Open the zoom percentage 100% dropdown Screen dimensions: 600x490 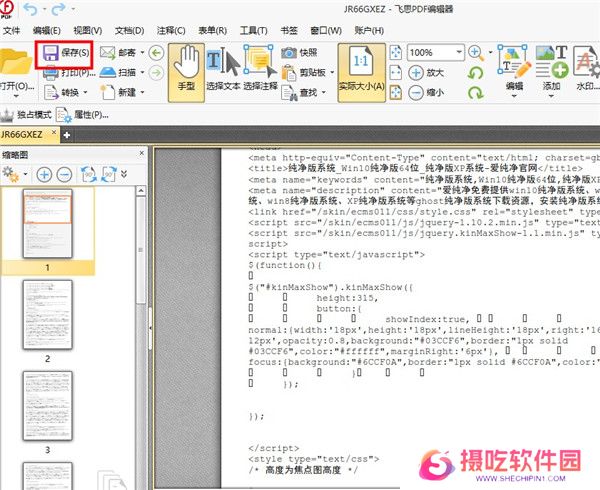458,52
